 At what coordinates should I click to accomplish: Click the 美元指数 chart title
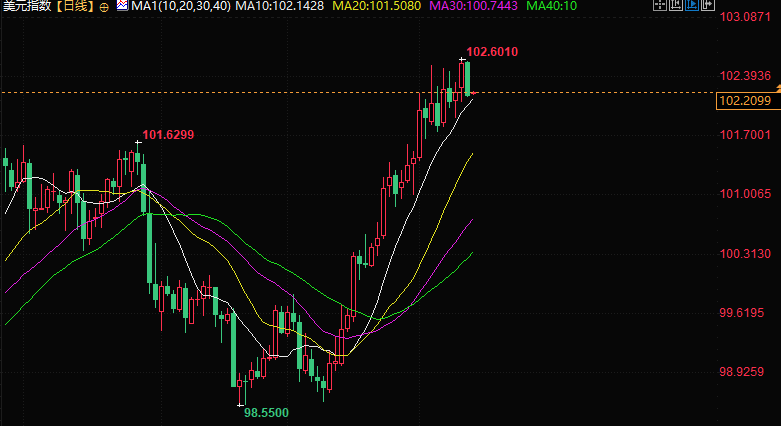(29, 6)
